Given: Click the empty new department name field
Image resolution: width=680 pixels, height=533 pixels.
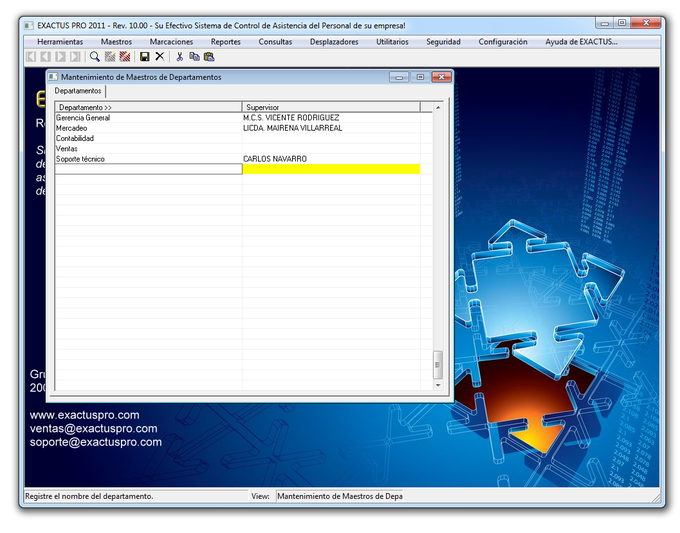Looking at the screenshot, I should click(x=148, y=169).
